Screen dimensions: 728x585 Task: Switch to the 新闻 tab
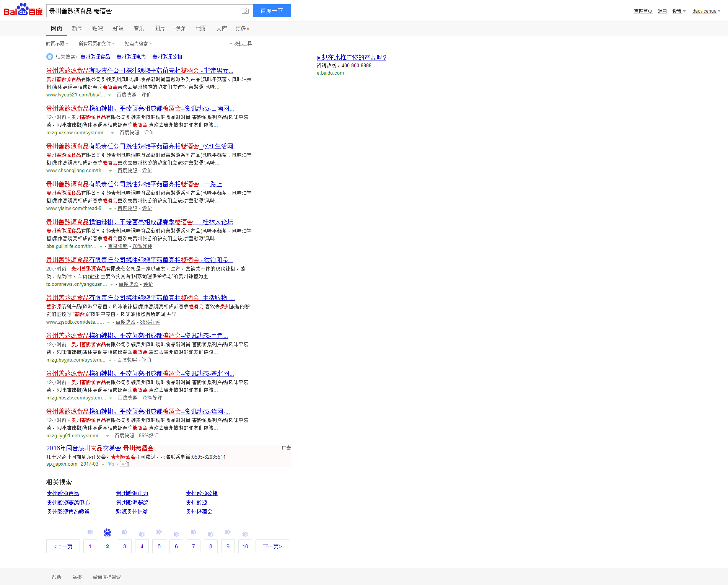[77, 28]
